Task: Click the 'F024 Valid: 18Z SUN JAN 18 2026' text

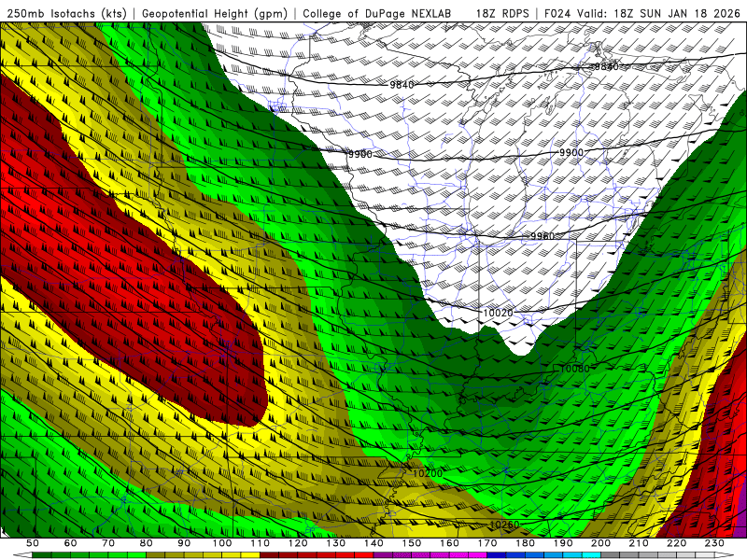Action: (641, 13)
